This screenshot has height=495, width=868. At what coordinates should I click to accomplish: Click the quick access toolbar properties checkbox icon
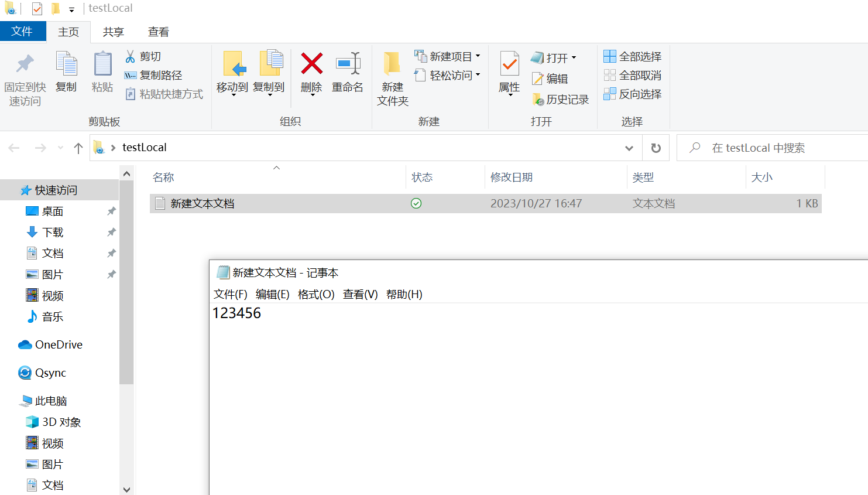click(37, 9)
